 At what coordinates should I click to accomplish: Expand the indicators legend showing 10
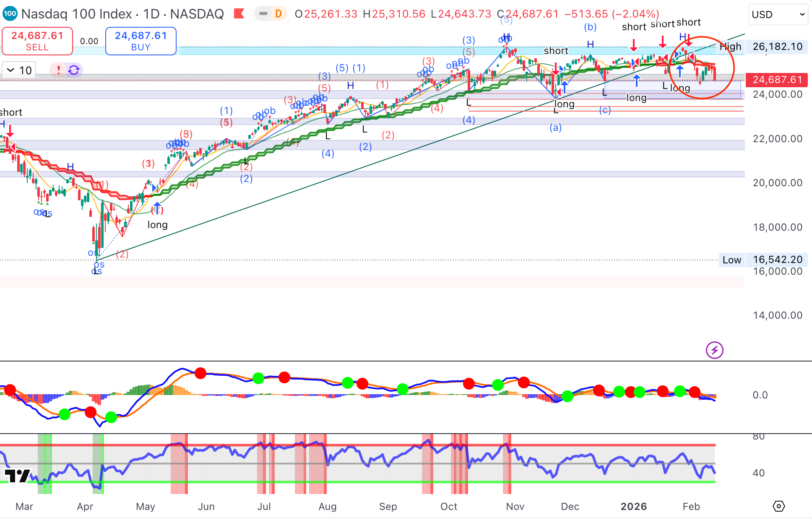[x=19, y=70]
